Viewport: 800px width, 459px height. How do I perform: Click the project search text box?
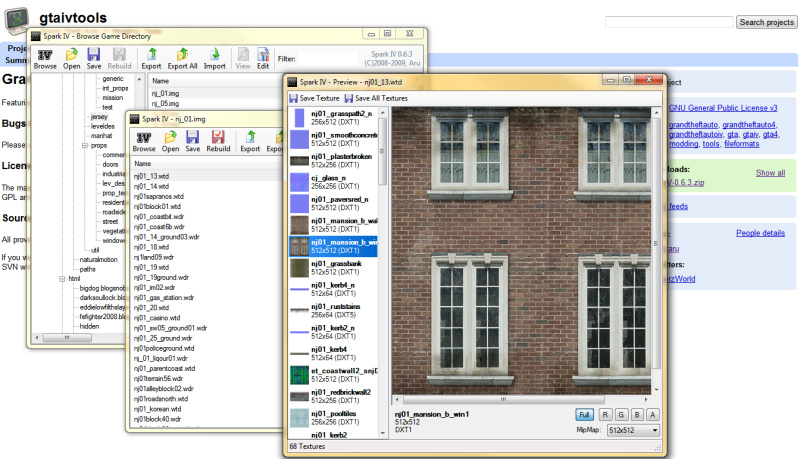click(669, 22)
